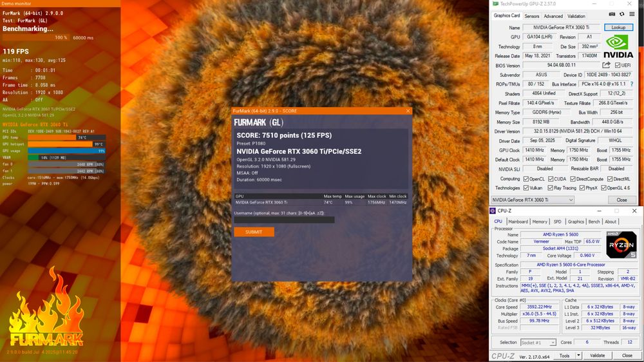Click the AMD Ryzen 5 5600 name field

point(561,234)
